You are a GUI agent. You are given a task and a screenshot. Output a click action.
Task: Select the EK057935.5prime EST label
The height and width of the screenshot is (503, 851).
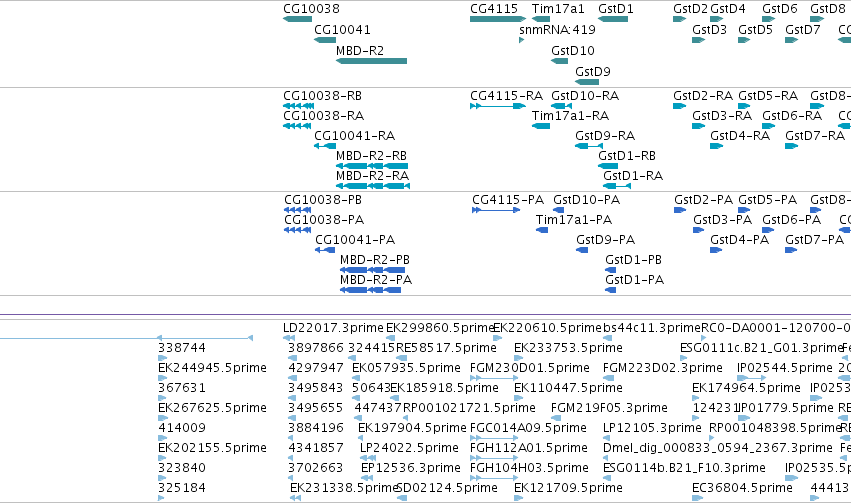pos(407,368)
